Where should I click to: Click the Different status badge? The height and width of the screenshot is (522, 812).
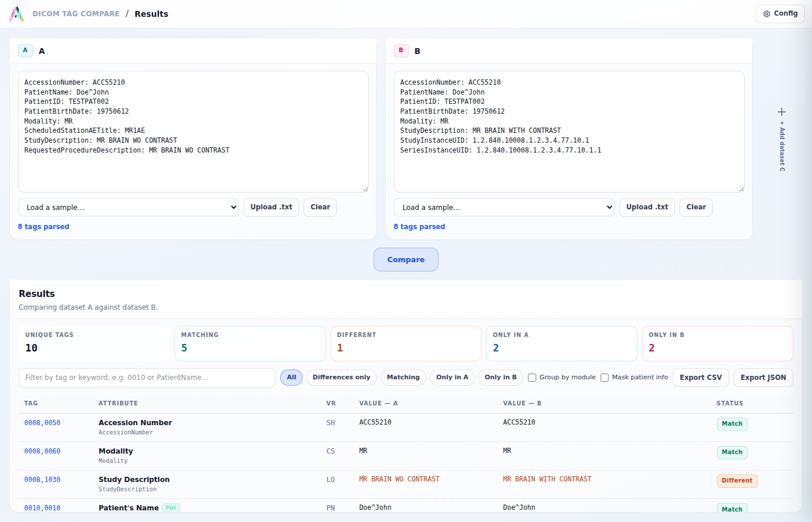coord(737,481)
